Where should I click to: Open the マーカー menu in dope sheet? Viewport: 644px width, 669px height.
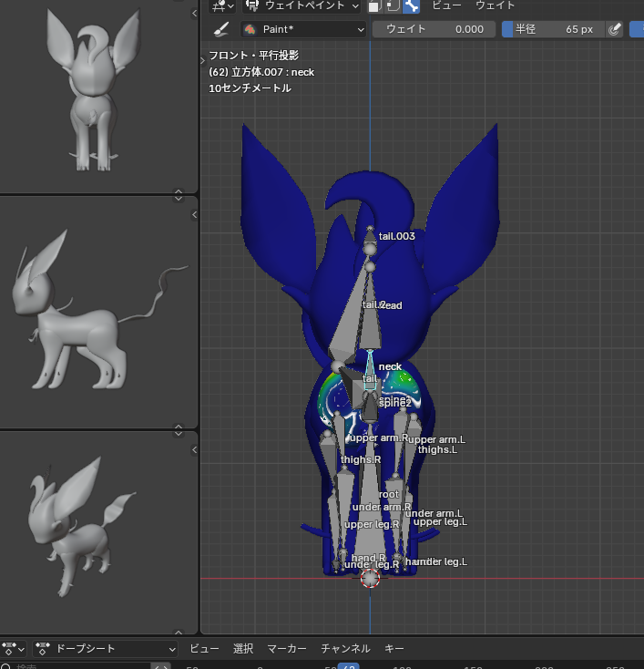[286, 649]
